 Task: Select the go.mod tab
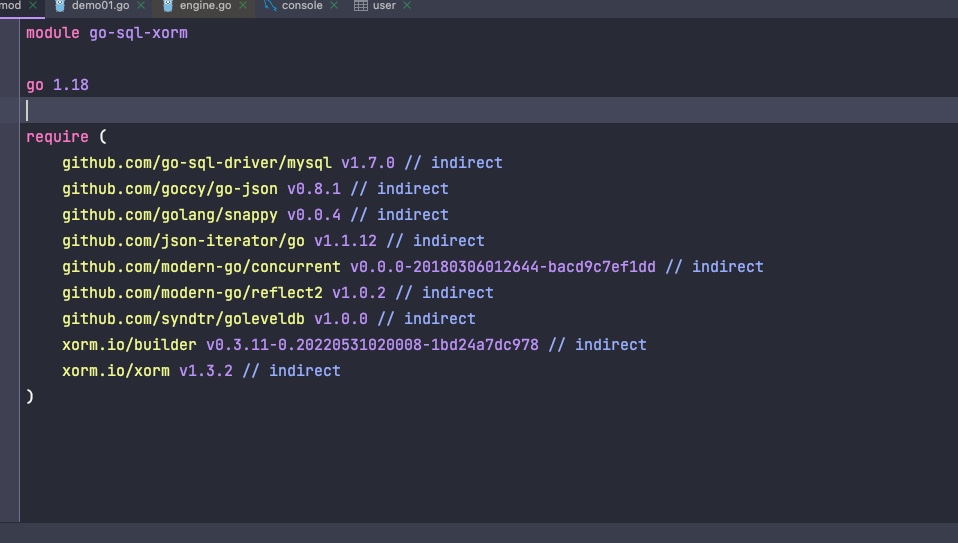[x=10, y=5]
